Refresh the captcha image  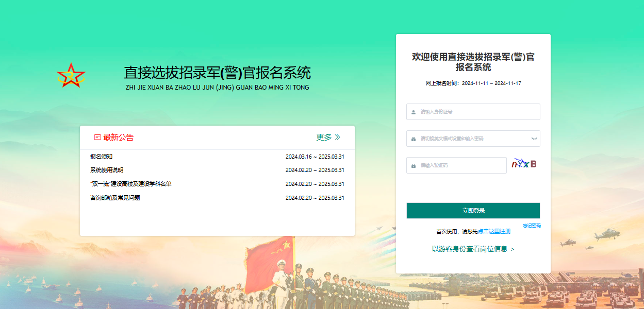coord(524,164)
